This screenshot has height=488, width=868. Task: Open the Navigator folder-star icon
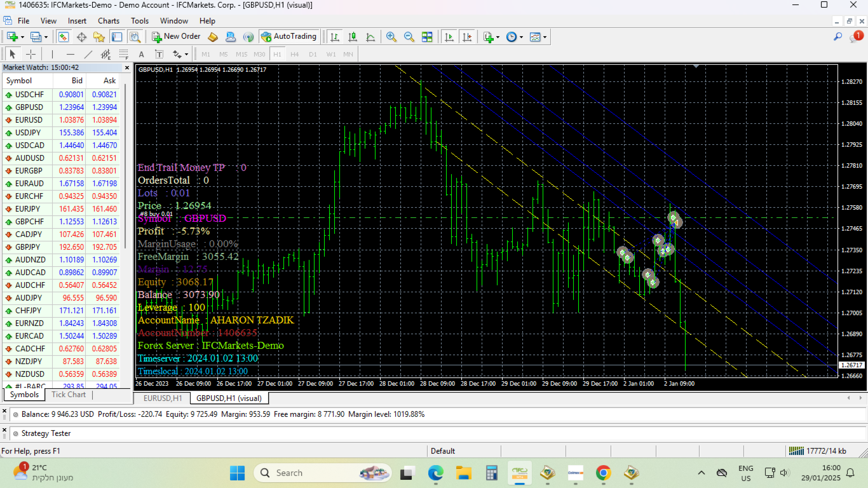pos(99,37)
